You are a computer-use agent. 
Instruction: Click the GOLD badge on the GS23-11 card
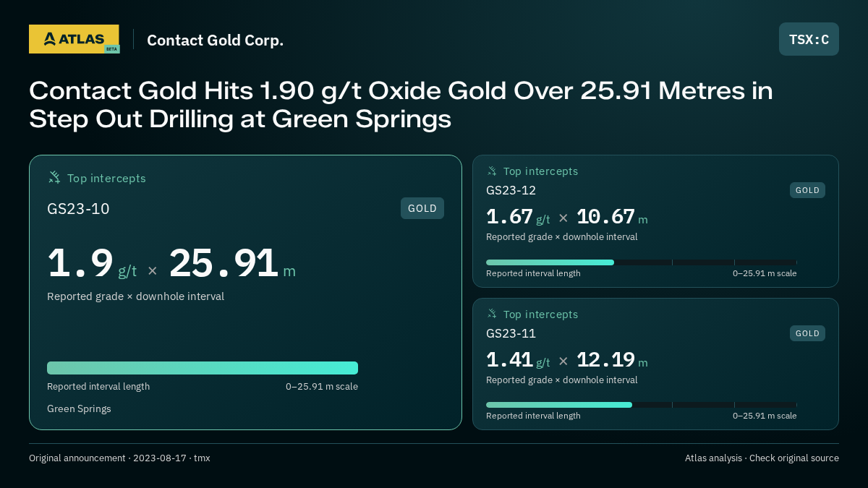tap(807, 333)
